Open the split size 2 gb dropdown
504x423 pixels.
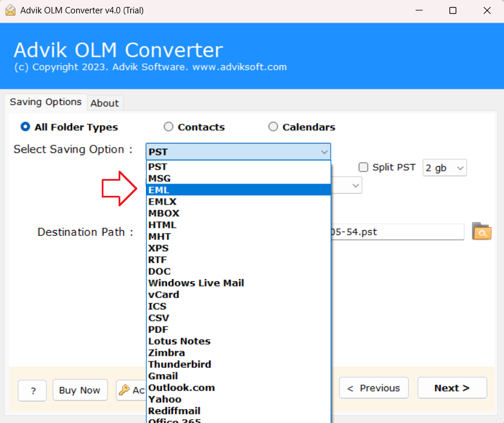tap(445, 168)
